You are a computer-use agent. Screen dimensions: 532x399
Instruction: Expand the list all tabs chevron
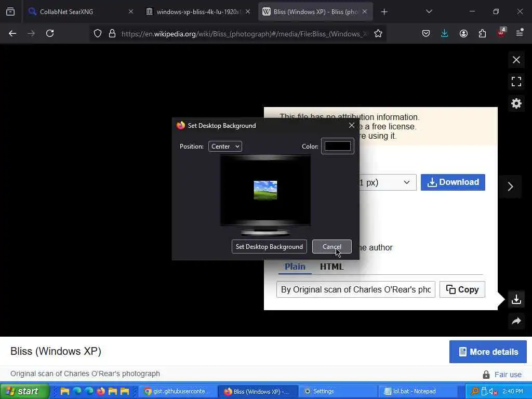tap(429, 11)
